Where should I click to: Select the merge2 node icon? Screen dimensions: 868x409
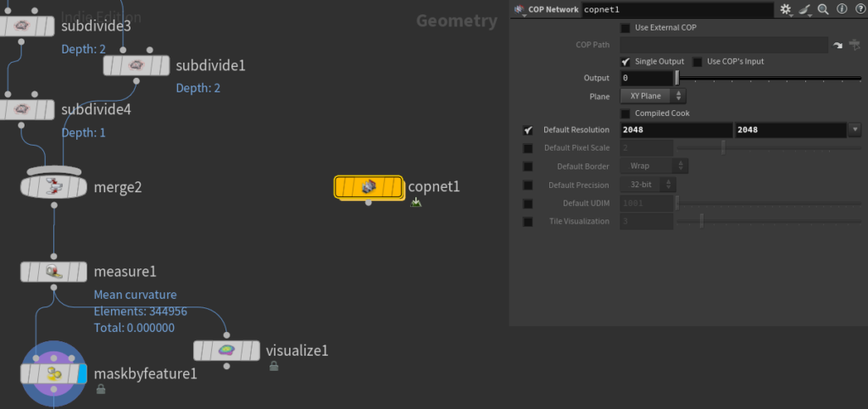point(53,186)
